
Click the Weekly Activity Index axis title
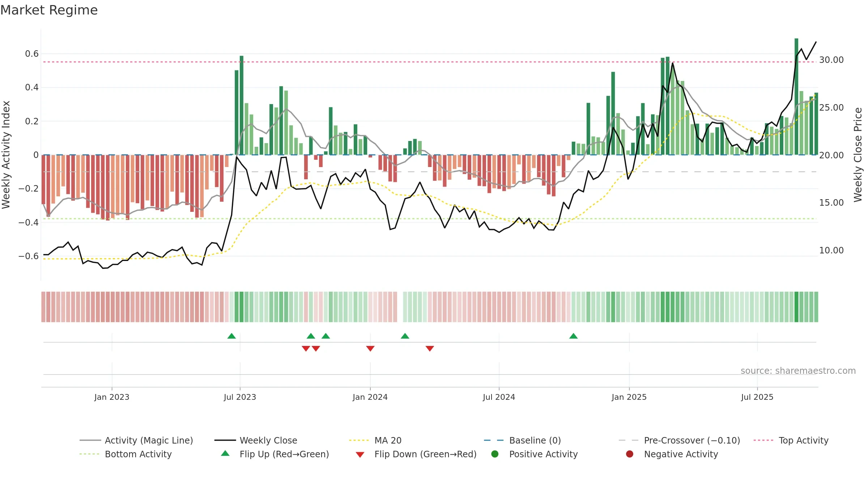(6, 155)
